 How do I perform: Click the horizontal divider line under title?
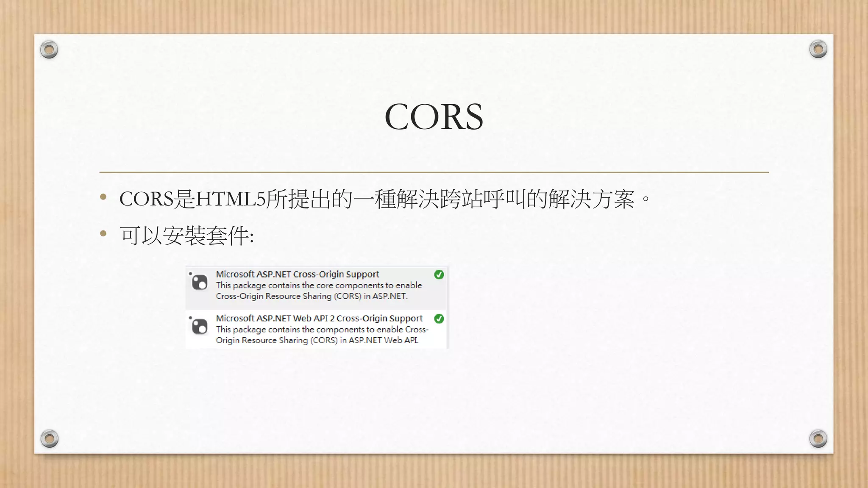(x=434, y=172)
